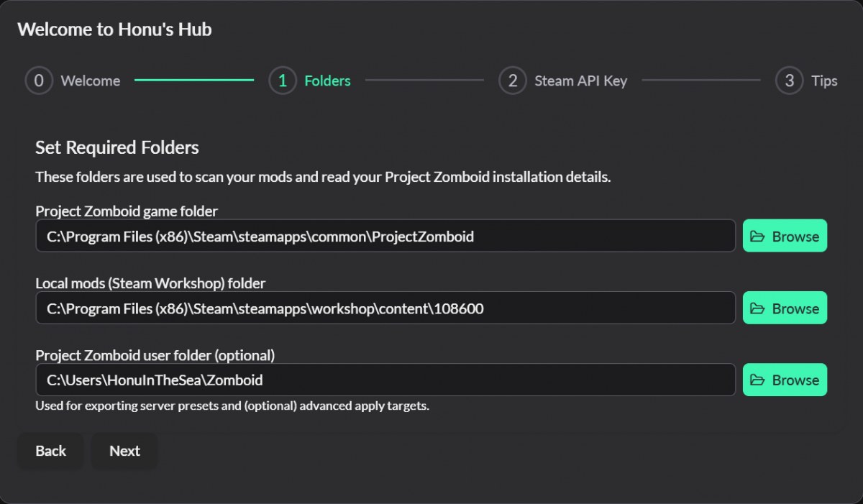Click the Next button
This screenshot has width=863, height=504.
coord(124,451)
